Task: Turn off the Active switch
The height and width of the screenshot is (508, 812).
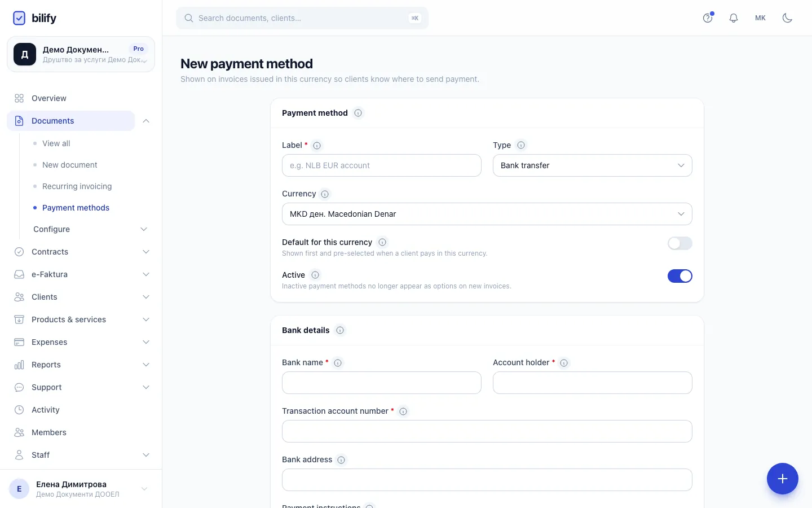Action: click(x=680, y=276)
